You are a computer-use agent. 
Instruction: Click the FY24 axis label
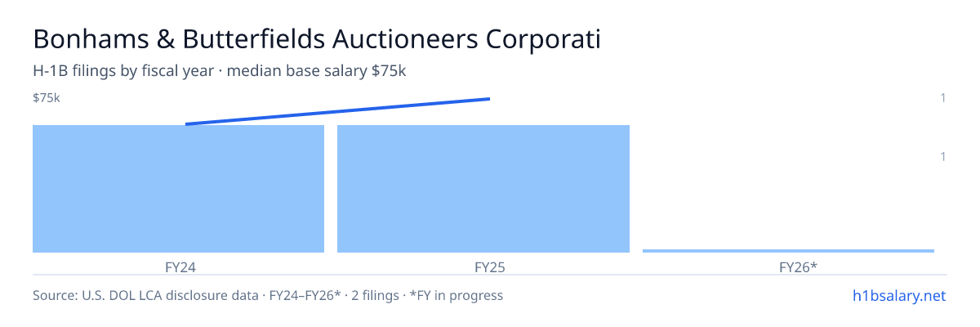tap(180, 267)
